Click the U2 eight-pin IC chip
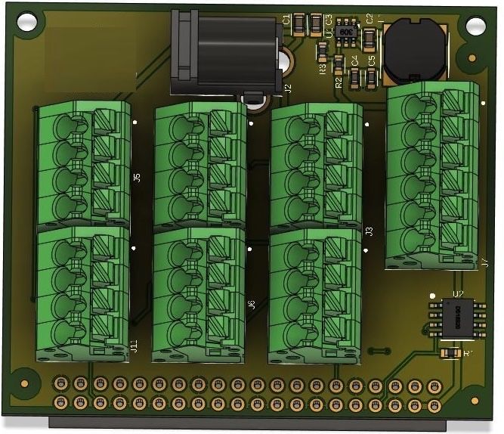Viewport: 504px width, 434px height. click(x=458, y=318)
